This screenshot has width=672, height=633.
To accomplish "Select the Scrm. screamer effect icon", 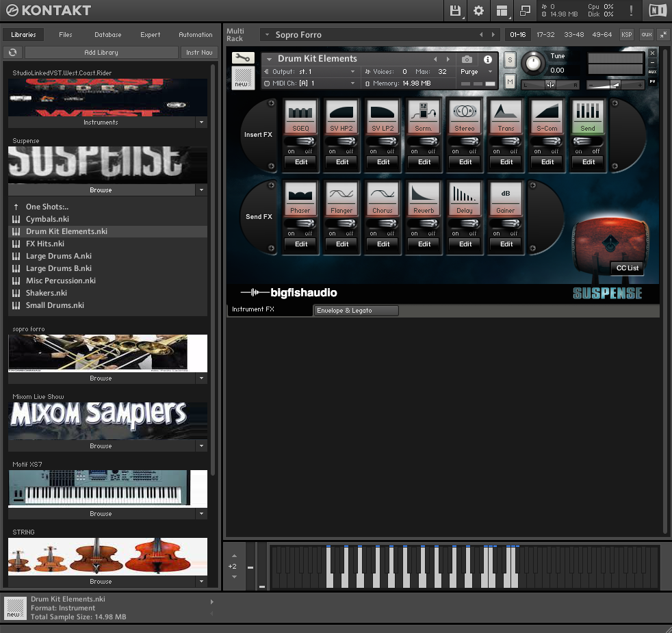I will click(424, 116).
